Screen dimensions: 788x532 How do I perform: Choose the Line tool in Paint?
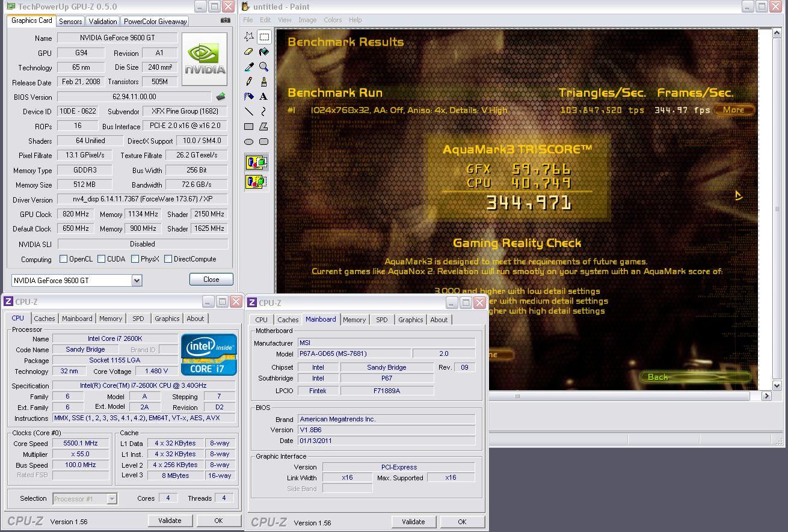(x=249, y=111)
